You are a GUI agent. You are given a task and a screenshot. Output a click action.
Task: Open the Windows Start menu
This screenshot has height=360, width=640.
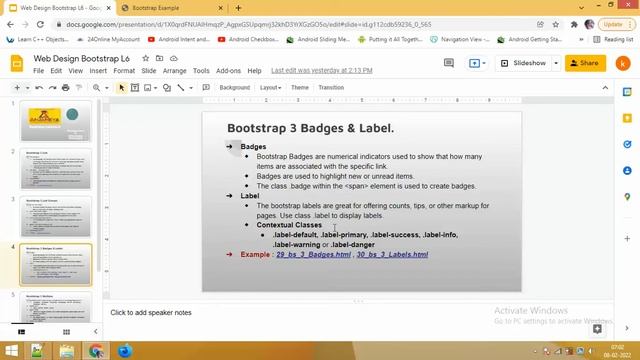[x=11, y=351]
